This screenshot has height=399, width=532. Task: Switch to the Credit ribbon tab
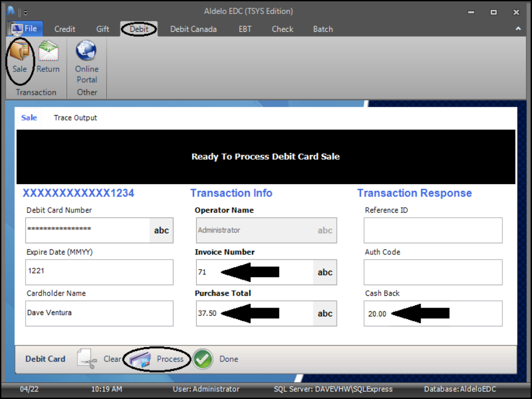point(65,29)
